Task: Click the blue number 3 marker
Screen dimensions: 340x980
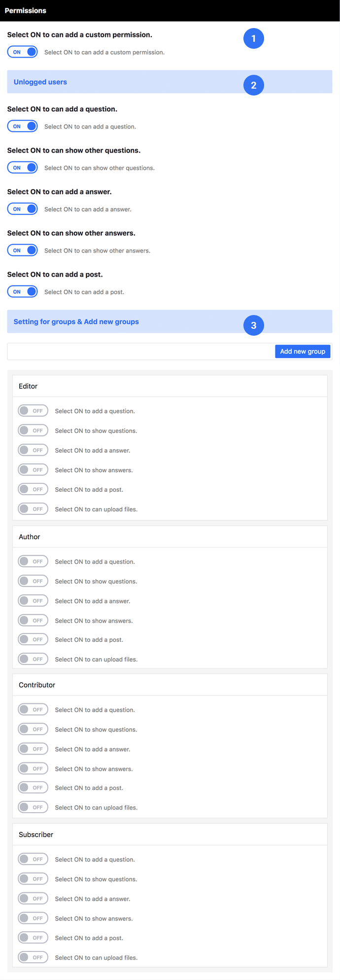Action: coord(253,325)
